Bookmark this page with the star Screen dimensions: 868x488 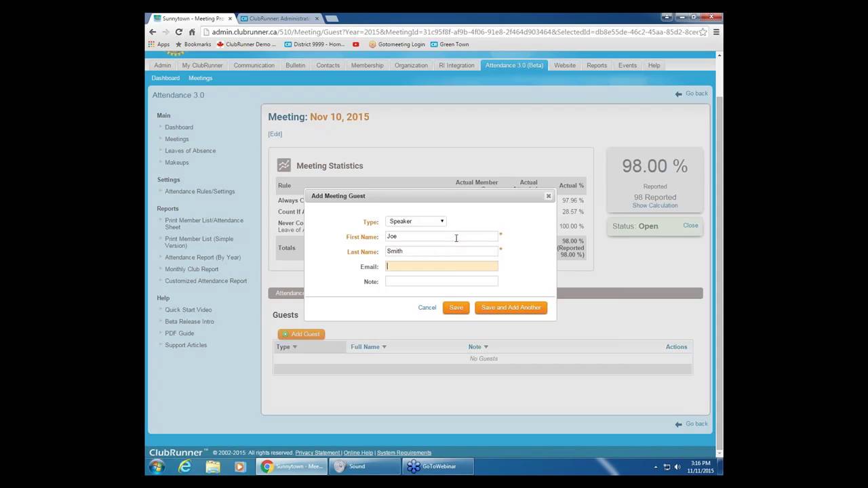click(703, 32)
